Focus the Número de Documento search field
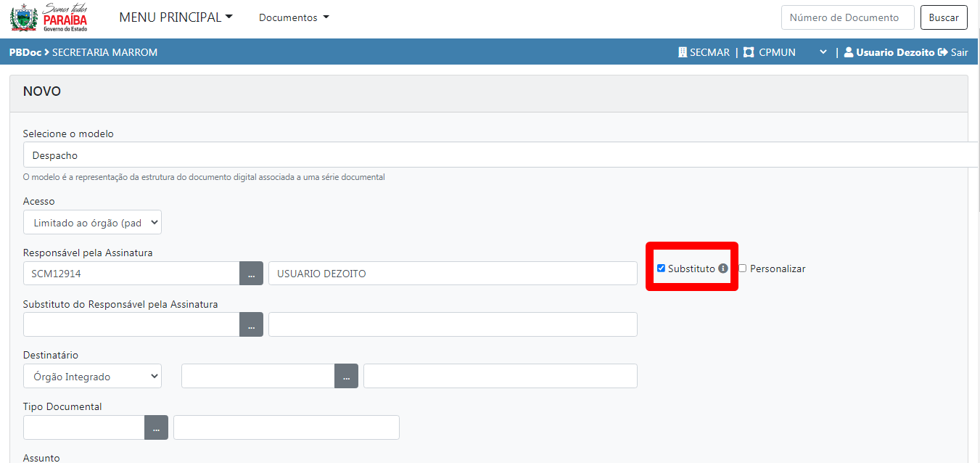This screenshot has height=463, width=980. tap(847, 17)
